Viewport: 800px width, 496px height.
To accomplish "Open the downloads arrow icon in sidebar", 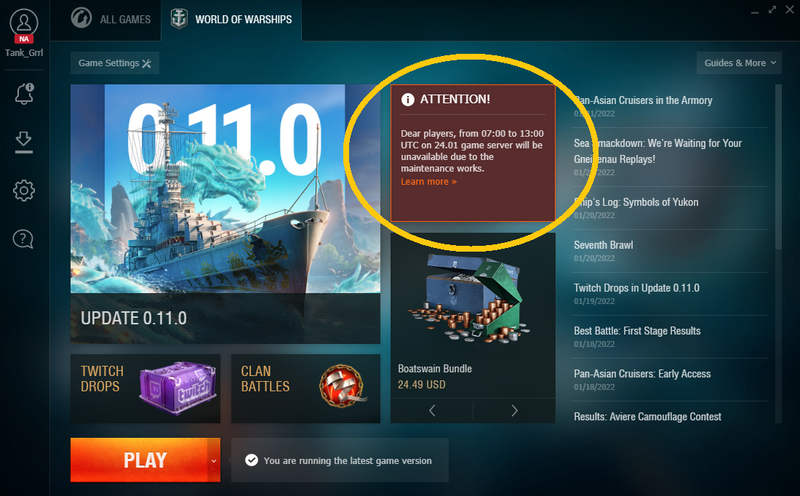I will point(23,142).
